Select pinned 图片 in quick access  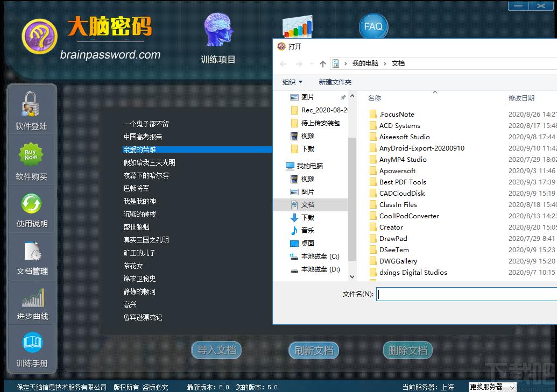(x=308, y=97)
